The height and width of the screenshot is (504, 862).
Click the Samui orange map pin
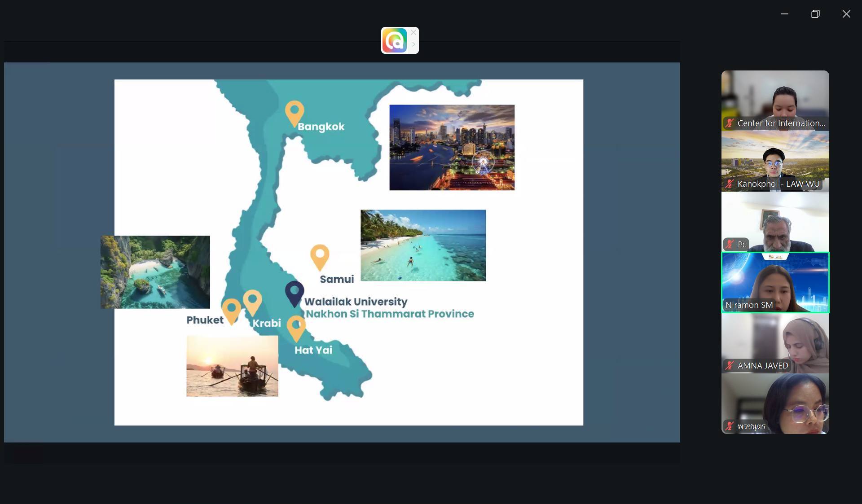click(x=320, y=256)
